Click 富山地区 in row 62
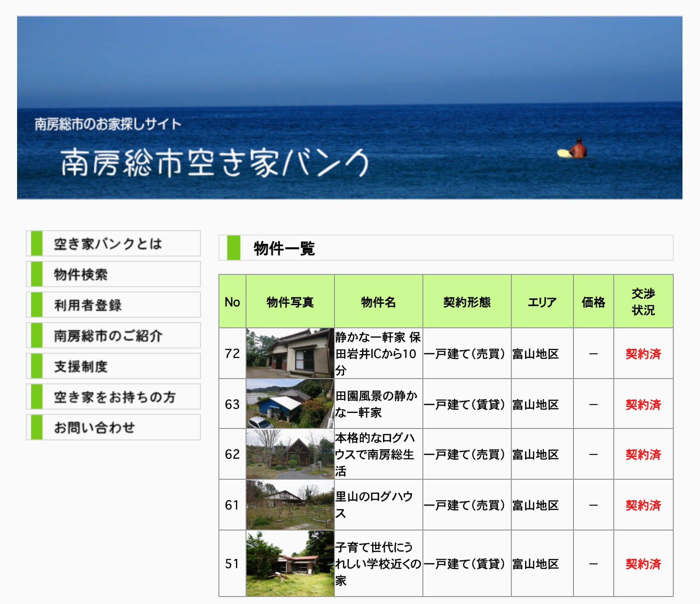 tap(535, 454)
